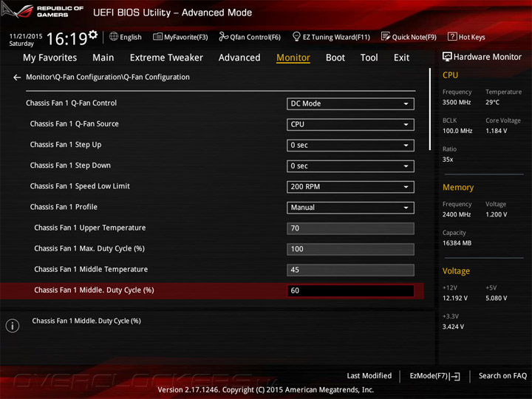Viewport: 532px width, 399px height.
Task: Switch to Main tab
Action: [x=103, y=58]
